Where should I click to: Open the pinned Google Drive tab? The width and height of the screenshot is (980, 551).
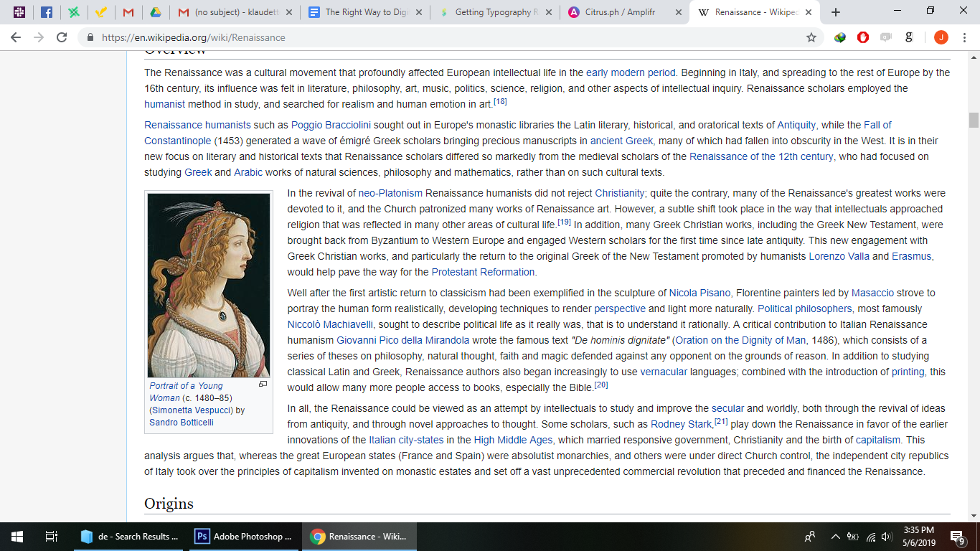(x=155, y=12)
